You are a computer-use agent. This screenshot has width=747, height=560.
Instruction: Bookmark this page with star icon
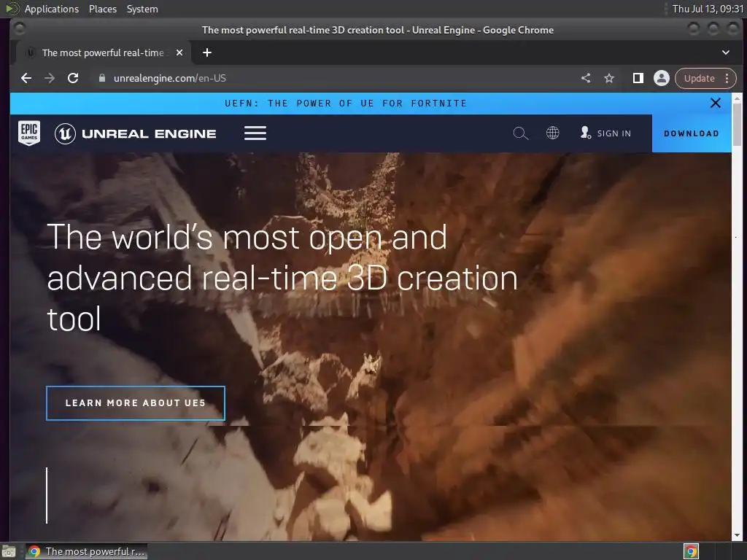tap(609, 78)
